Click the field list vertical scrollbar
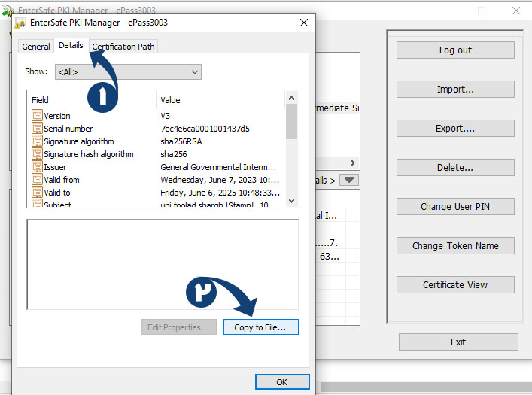This screenshot has height=395, width=532. 292,150
